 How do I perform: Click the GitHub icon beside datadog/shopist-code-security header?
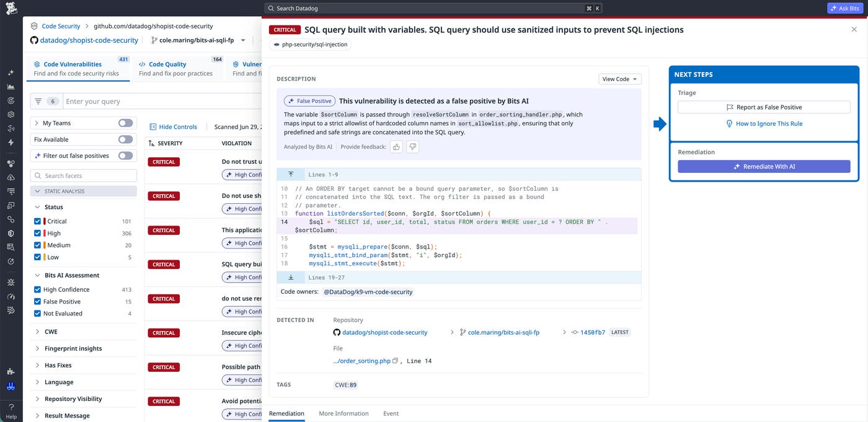click(34, 40)
